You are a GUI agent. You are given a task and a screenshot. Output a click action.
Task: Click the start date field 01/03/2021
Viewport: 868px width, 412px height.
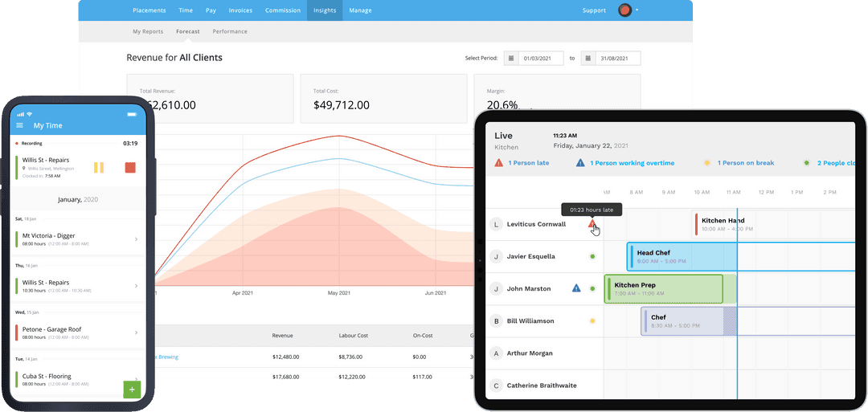tap(539, 59)
